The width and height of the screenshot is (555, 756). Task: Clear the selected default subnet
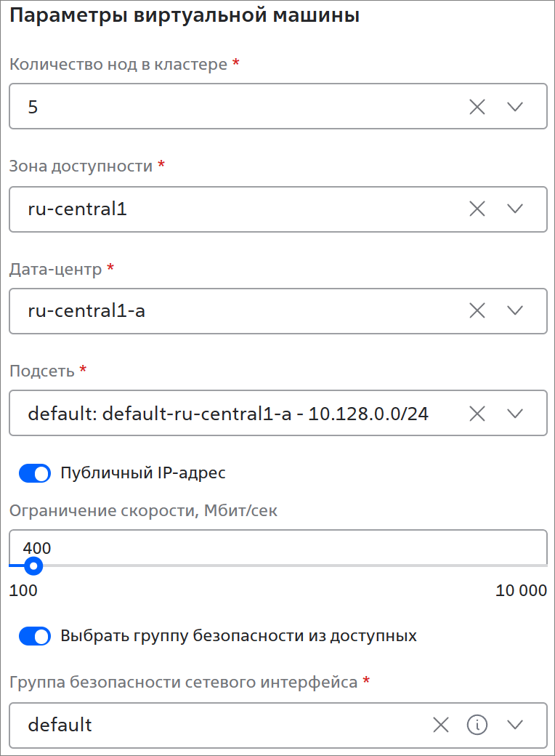(477, 413)
